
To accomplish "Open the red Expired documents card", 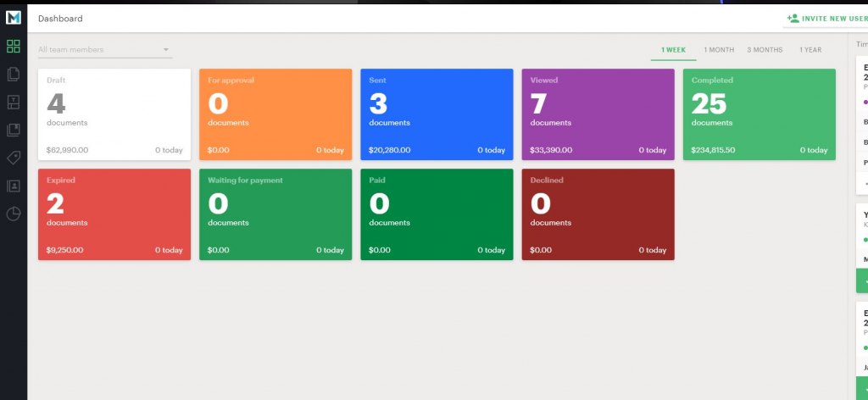I will [x=114, y=214].
